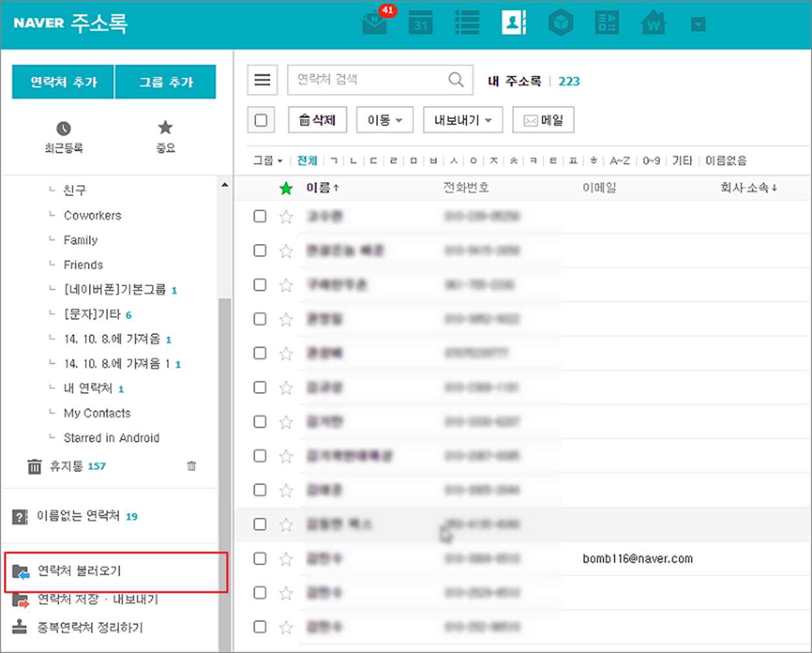
Task: Star the last visible contact row
Action: 286,627
